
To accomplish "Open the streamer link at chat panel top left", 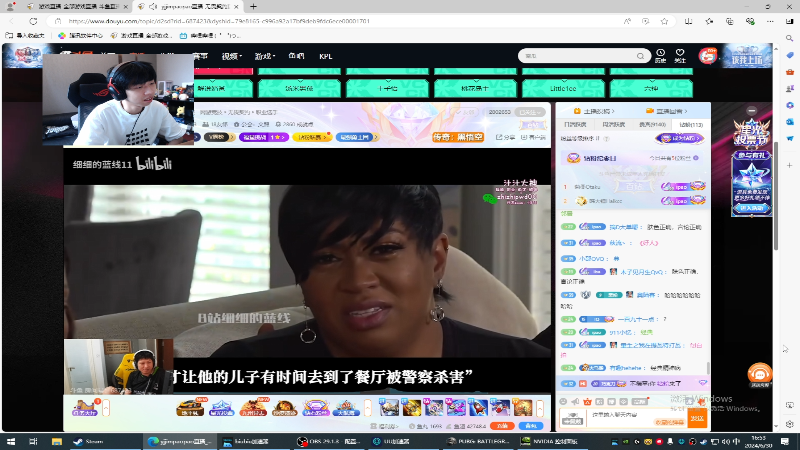I will [x=594, y=111].
